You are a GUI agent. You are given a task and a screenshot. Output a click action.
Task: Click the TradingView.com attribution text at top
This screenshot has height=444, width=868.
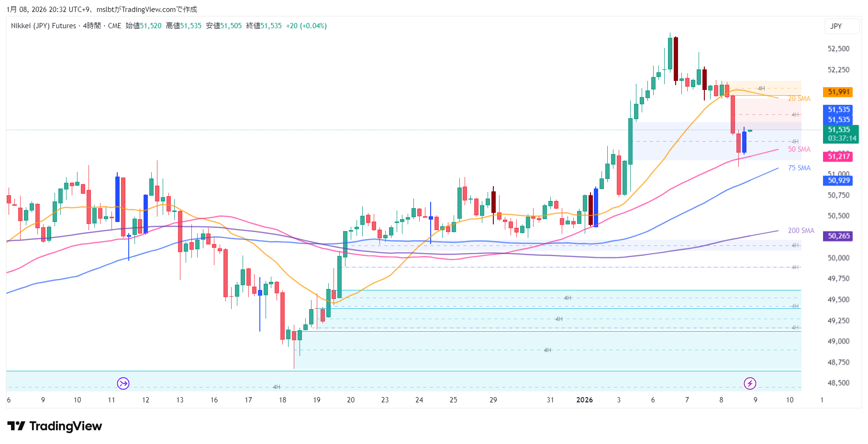(148, 10)
